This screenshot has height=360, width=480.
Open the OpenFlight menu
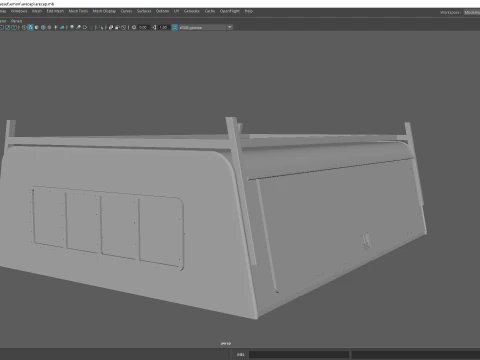(230, 11)
